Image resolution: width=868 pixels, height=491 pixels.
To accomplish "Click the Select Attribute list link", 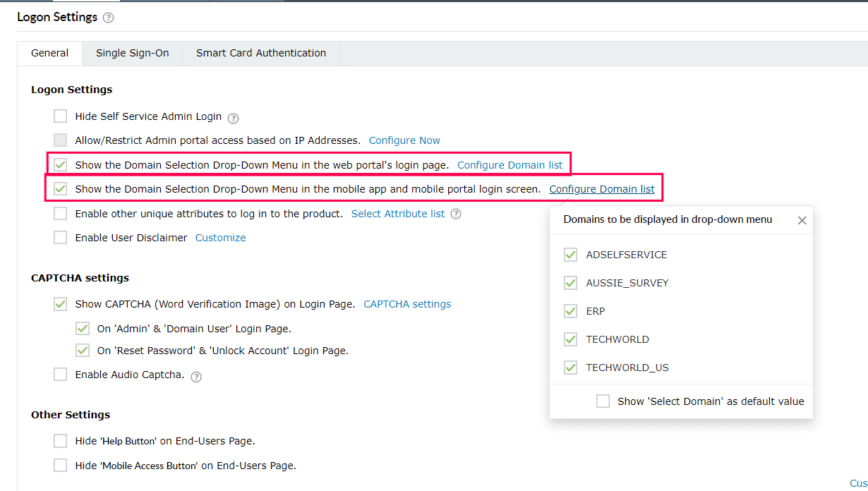I will [398, 214].
